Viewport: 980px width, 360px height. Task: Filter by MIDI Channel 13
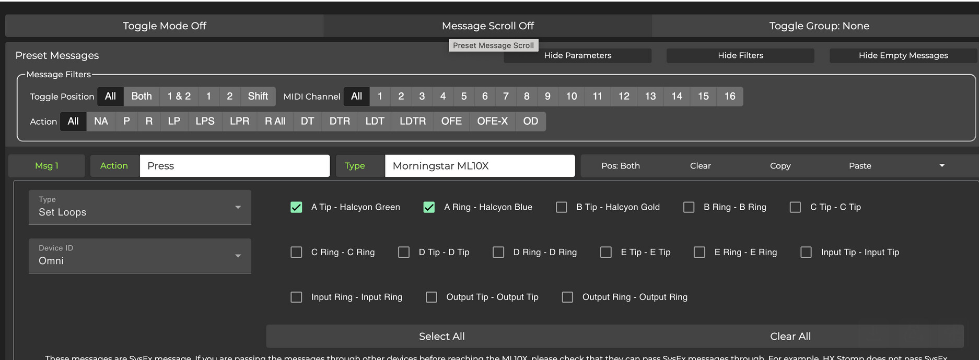pos(650,96)
